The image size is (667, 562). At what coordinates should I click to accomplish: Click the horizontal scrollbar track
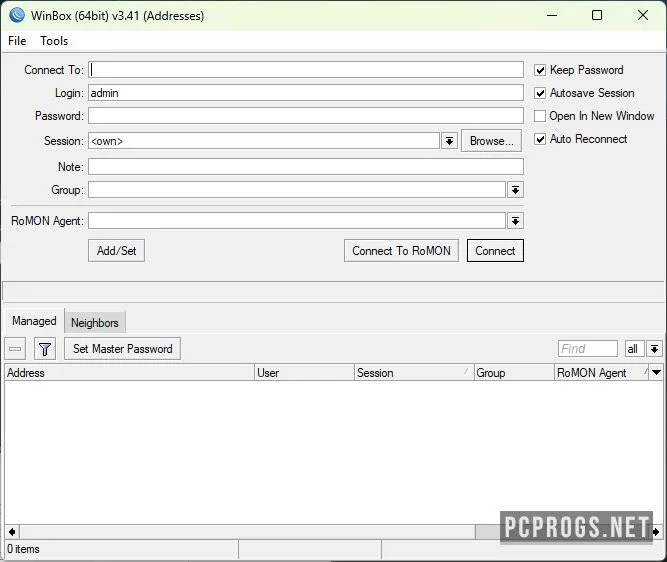[x=247, y=532]
